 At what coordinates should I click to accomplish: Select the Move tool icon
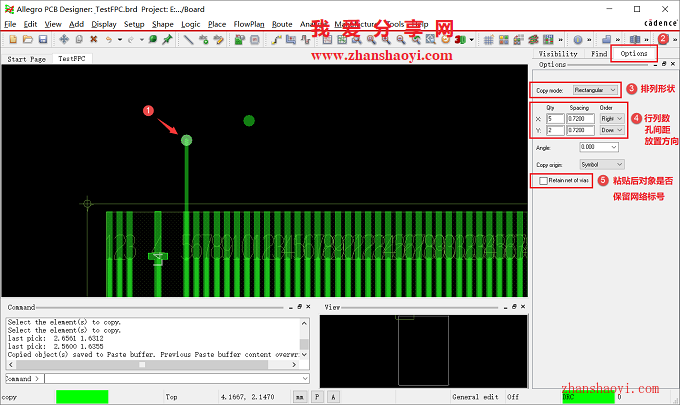[x=64, y=39]
